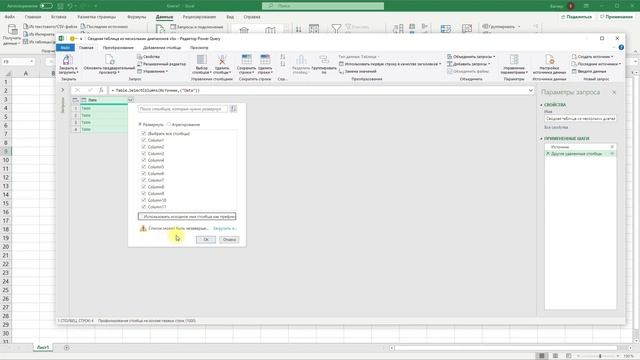Image resolution: width=640 pixels, height=360 pixels.
Task: Click the Power Query help icon
Action: [621, 47]
